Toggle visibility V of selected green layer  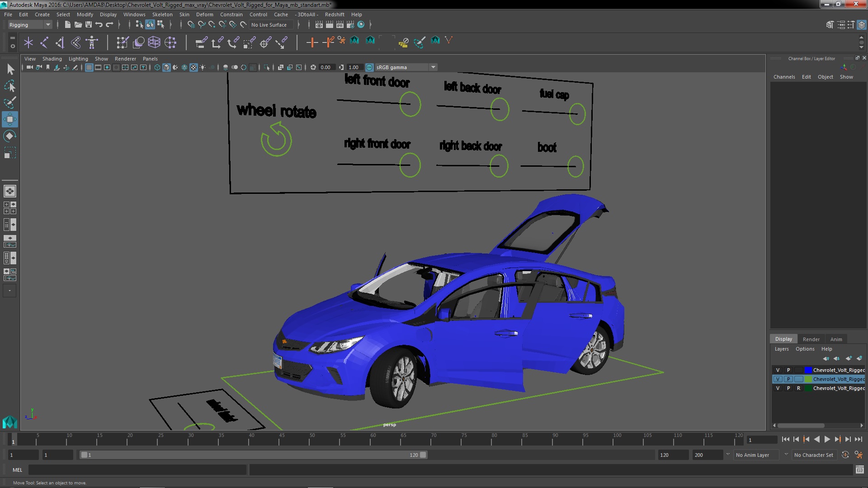click(778, 379)
